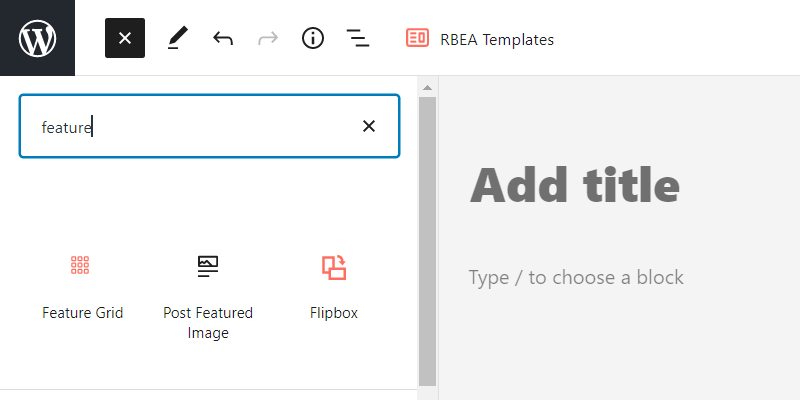
Task: Open the List View outline
Action: coord(358,38)
